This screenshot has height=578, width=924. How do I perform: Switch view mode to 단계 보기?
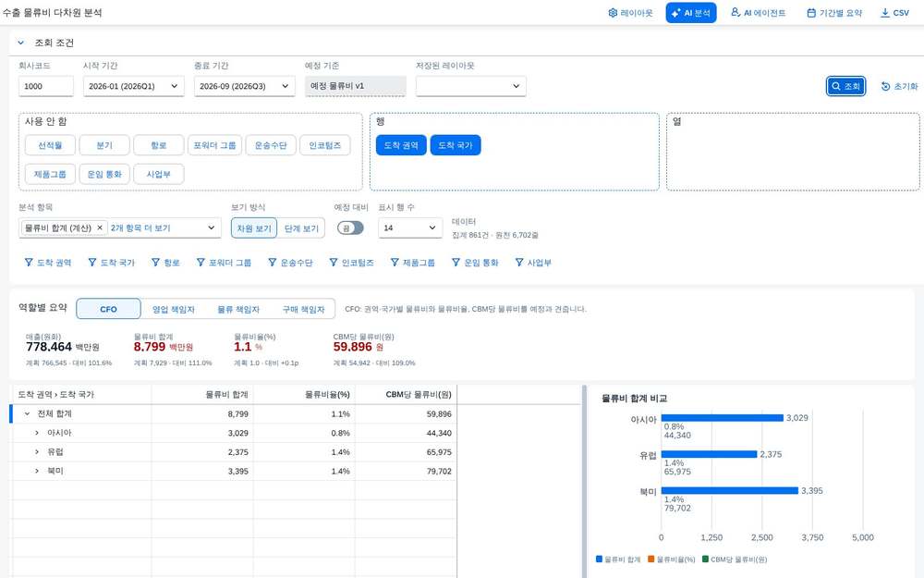301,228
